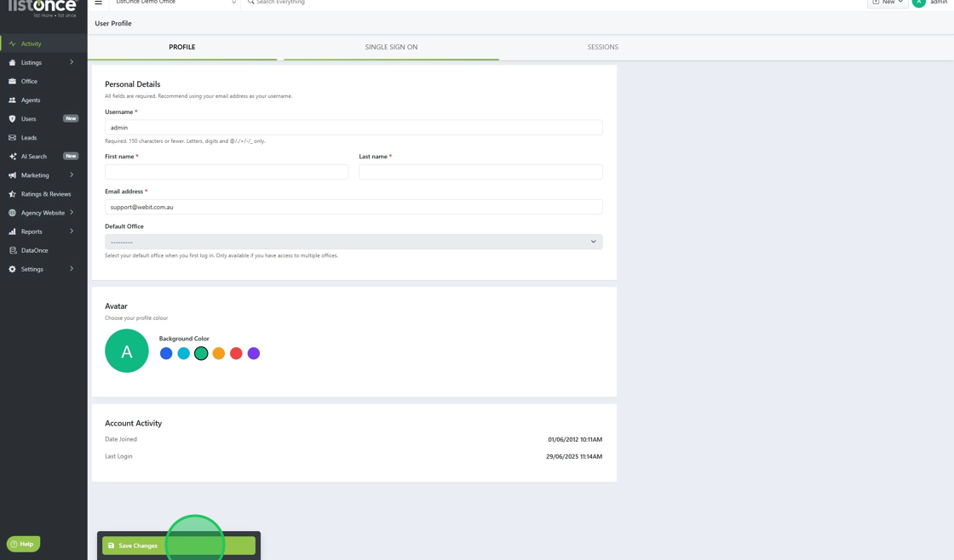The height and width of the screenshot is (560, 954).
Task: Click the Office briefcase icon
Action: (12, 82)
